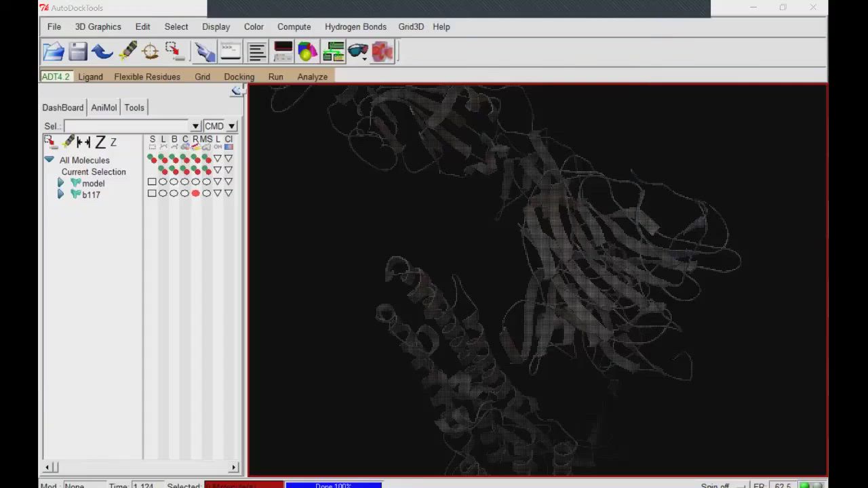Image resolution: width=868 pixels, height=488 pixels.
Task: Click the pointing hand icon in toolbar
Action: (x=203, y=52)
